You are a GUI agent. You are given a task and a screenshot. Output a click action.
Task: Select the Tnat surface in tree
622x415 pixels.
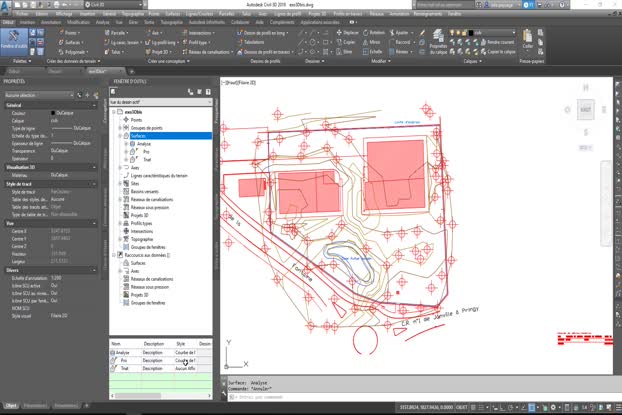tap(147, 159)
